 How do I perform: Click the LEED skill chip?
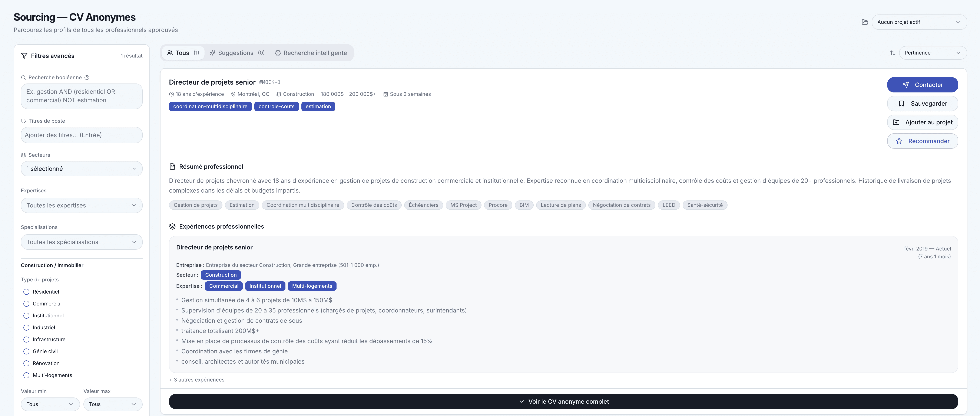[669, 205]
